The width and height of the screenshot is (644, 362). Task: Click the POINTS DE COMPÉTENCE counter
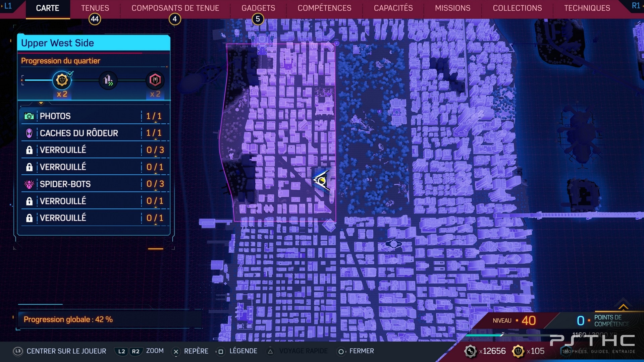click(x=603, y=321)
